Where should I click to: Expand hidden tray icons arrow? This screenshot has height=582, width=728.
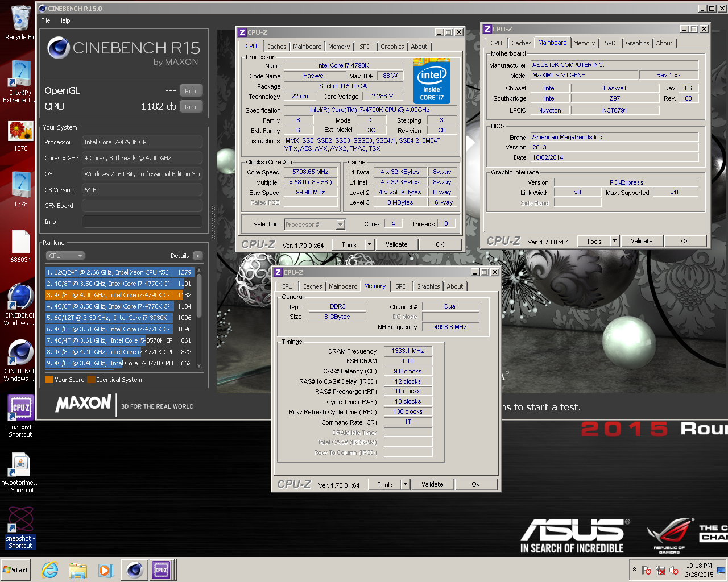(x=634, y=569)
